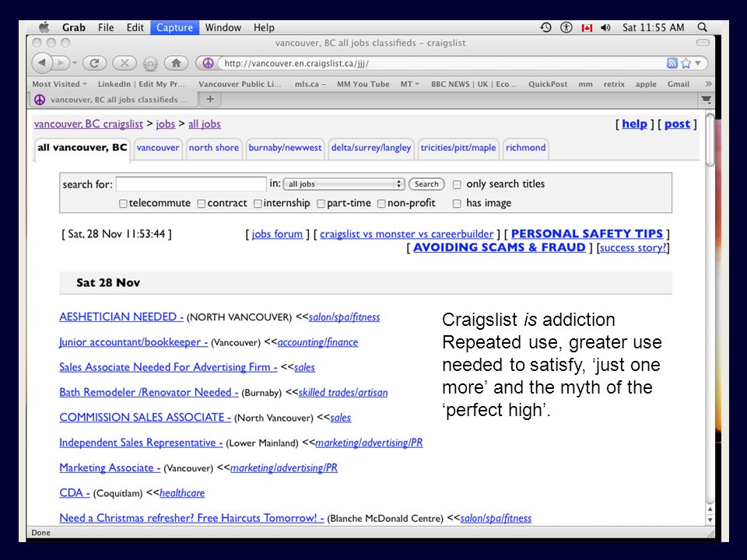Click the vertical scrollbar thumb
Image resolution: width=747 pixels, height=560 pixels.
click(x=710, y=141)
